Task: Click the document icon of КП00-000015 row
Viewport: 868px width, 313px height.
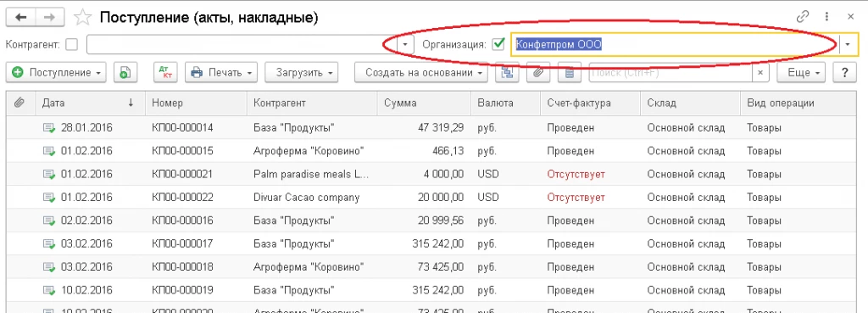Action: tap(50, 151)
